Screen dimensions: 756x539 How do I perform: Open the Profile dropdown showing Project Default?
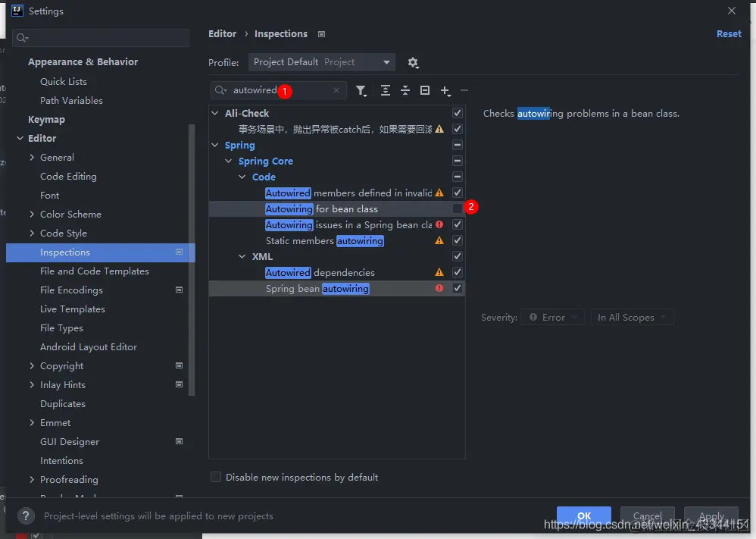(x=322, y=62)
